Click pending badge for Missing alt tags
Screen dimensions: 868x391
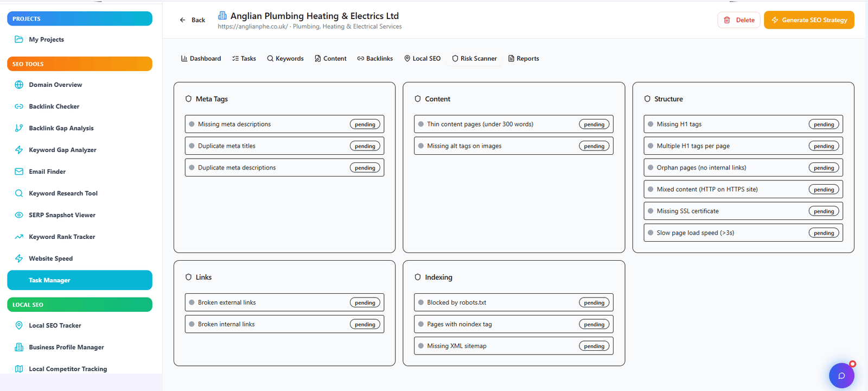point(594,146)
